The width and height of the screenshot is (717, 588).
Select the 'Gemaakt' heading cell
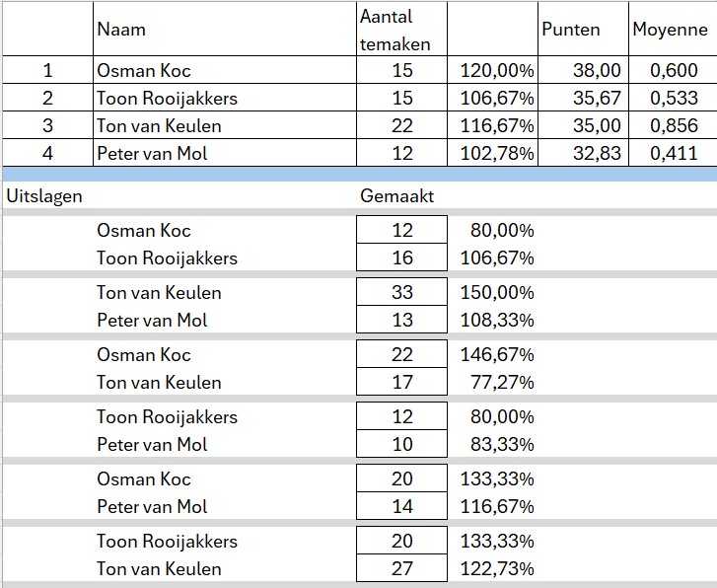(x=397, y=195)
